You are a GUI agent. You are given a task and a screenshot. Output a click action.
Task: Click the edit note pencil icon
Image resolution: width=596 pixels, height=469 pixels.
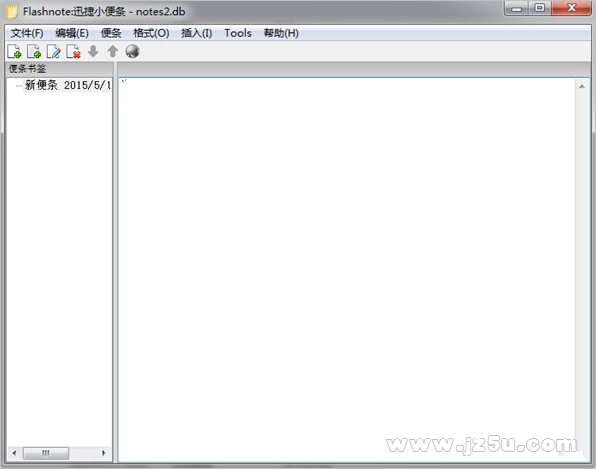[x=54, y=51]
